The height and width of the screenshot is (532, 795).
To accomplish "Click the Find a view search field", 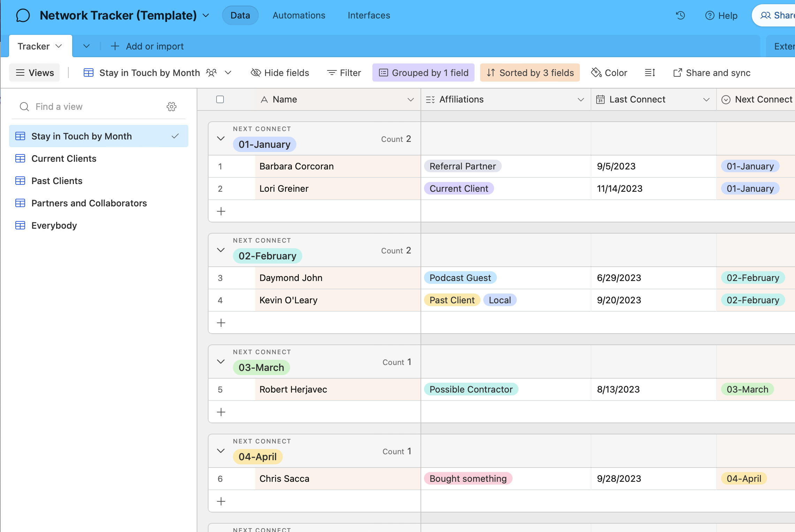I will (94, 107).
